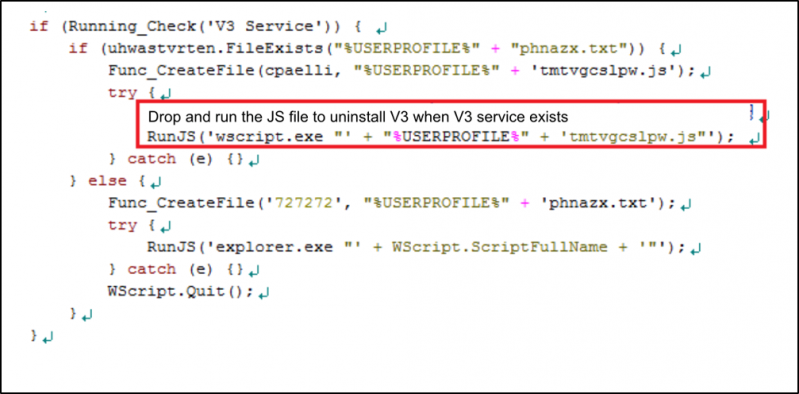Click the "WScript.Quit();" line
Screen dimensions: 799x394
point(181,291)
